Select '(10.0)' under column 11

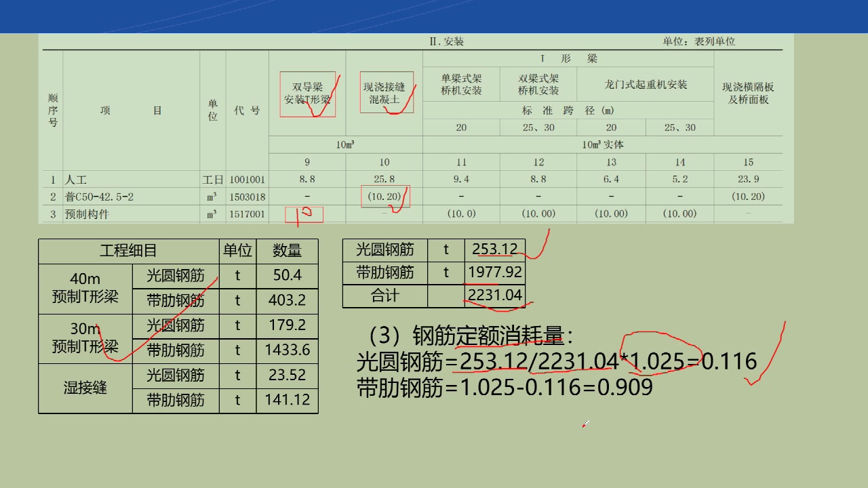tap(461, 213)
